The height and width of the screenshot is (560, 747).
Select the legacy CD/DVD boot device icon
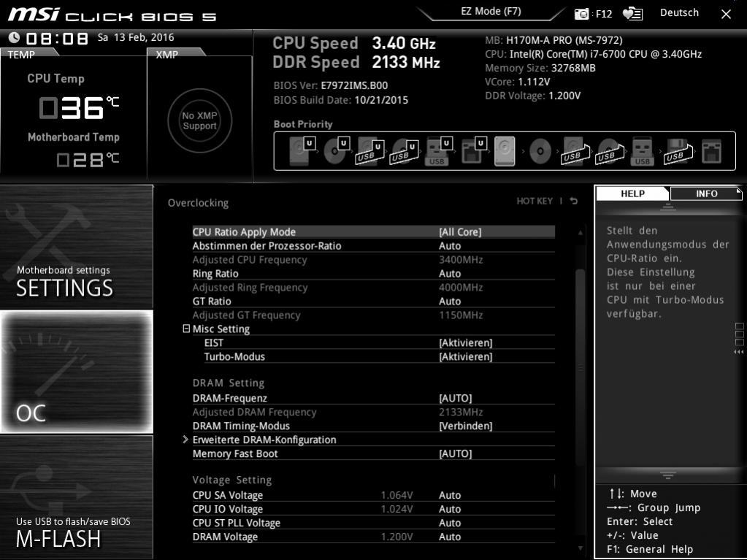540,151
